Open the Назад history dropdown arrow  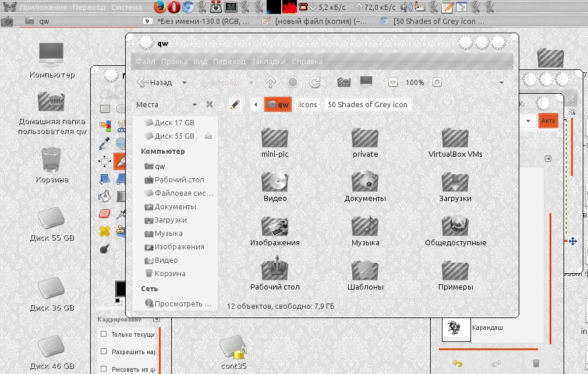[184, 83]
